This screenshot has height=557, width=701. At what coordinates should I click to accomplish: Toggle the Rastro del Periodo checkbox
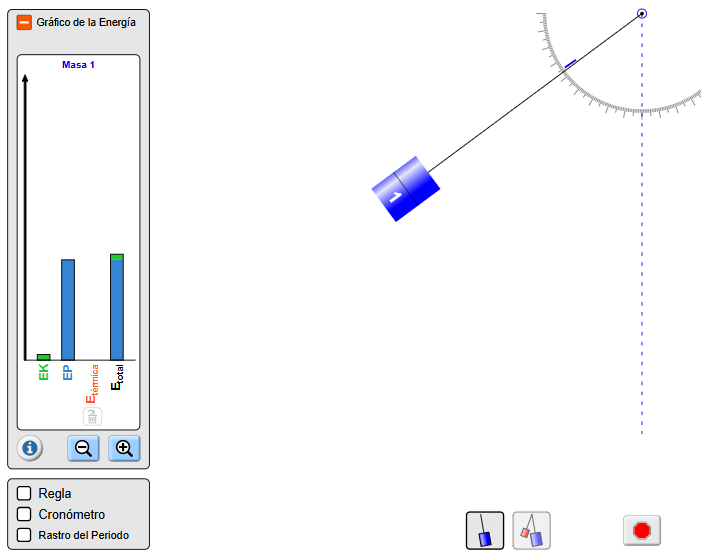tap(24, 535)
